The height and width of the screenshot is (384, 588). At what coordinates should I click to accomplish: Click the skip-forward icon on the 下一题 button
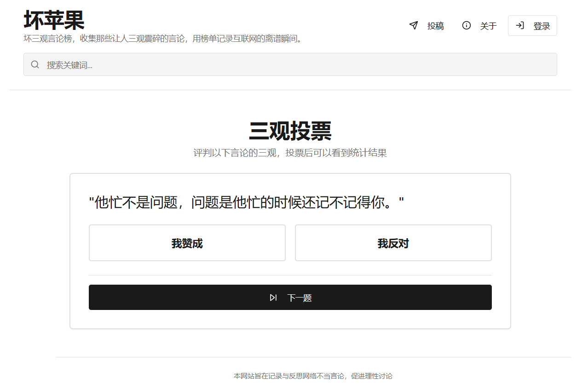click(x=273, y=298)
